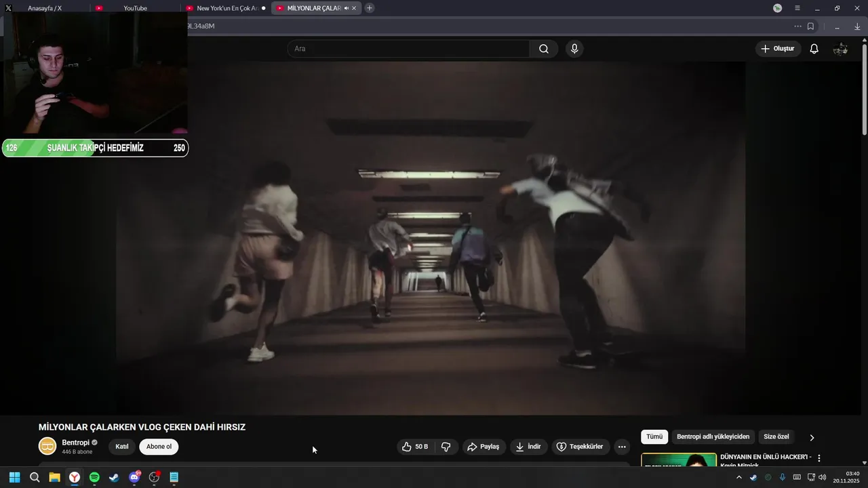The width and height of the screenshot is (868, 488).
Task: Open options for DÜNYANIN EN ÜNLÜ HACKER'I video
Action: coord(819,458)
